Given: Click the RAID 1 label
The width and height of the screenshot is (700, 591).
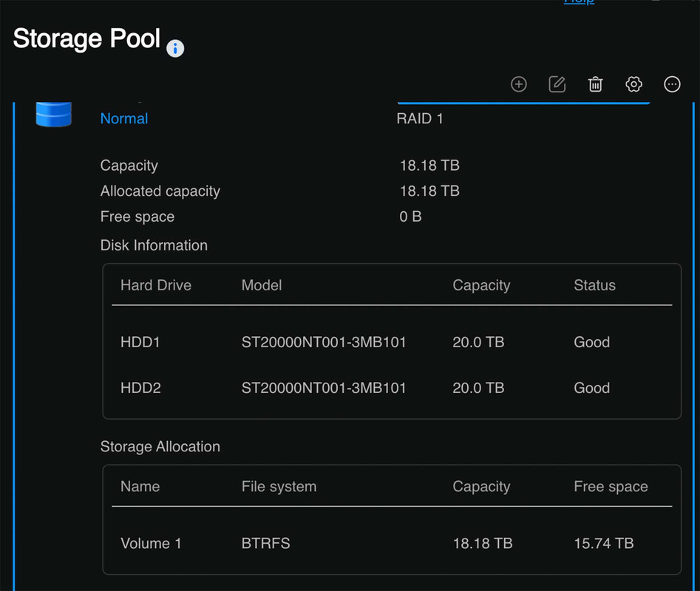Looking at the screenshot, I should coord(420,119).
